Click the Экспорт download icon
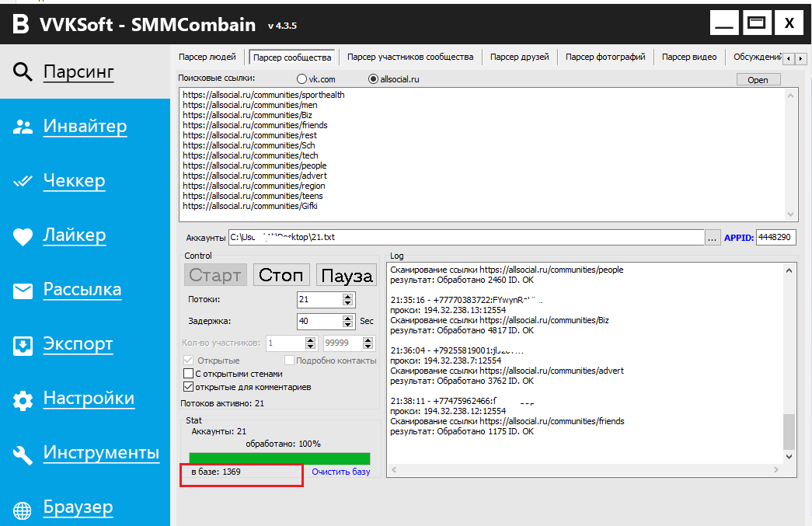Image resolution: width=812 pixels, height=526 pixels. point(23,345)
